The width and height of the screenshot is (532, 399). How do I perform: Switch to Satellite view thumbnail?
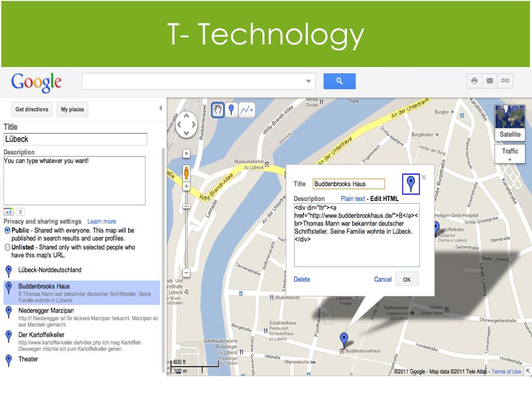tap(510, 123)
